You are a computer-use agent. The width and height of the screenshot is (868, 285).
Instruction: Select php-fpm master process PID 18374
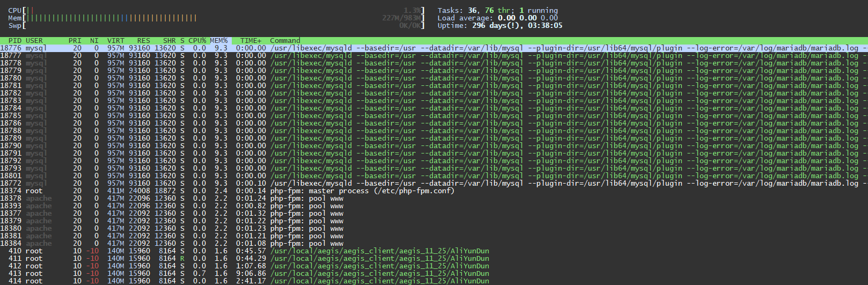[x=227, y=191]
